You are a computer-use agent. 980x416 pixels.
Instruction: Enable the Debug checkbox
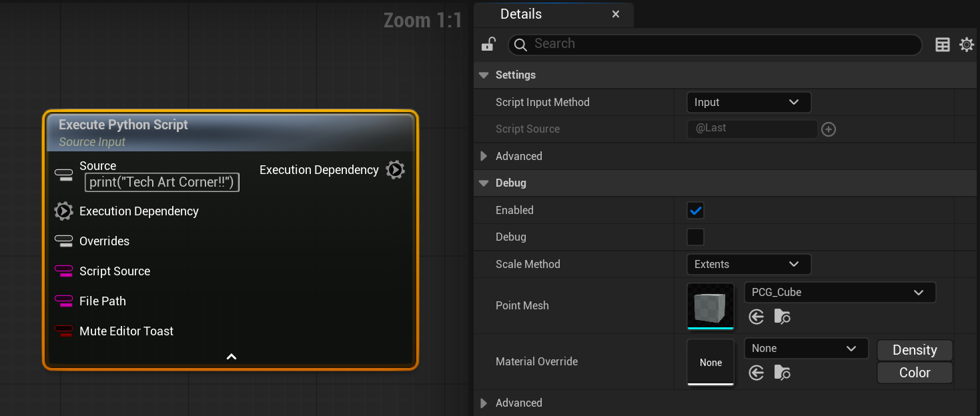[695, 237]
